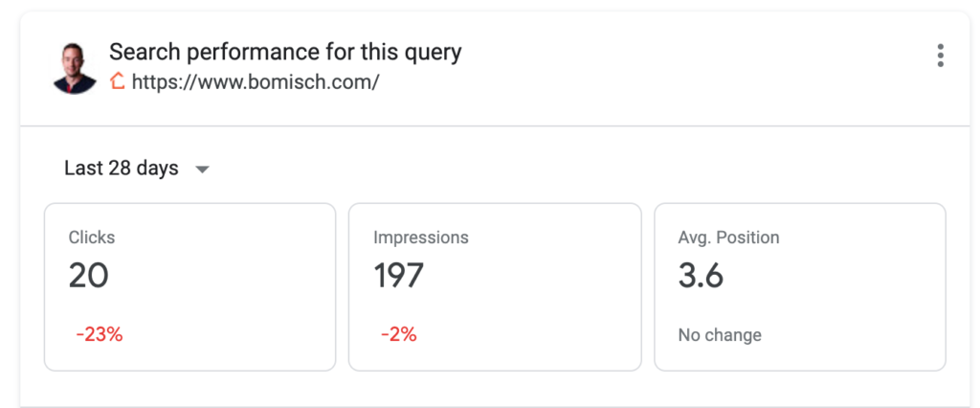Click the Search performance for this query title

coord(285,52)
